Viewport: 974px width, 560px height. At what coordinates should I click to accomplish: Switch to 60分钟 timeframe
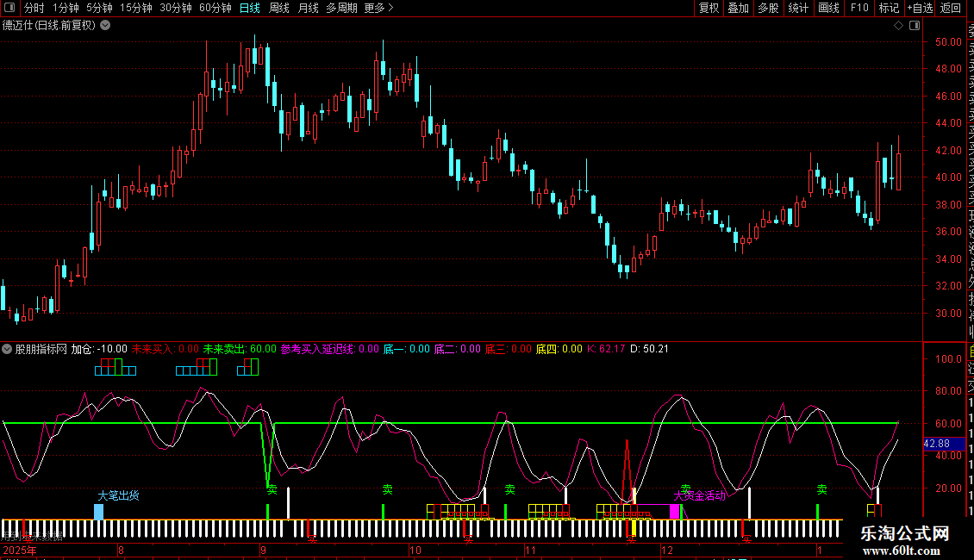pyautogui.click(x=215, y=8)
